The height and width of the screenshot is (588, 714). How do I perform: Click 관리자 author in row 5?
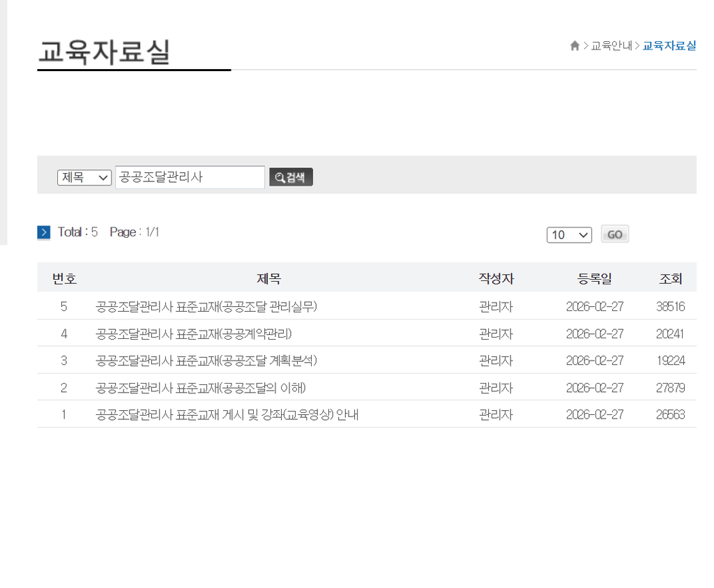coord(496,306)
